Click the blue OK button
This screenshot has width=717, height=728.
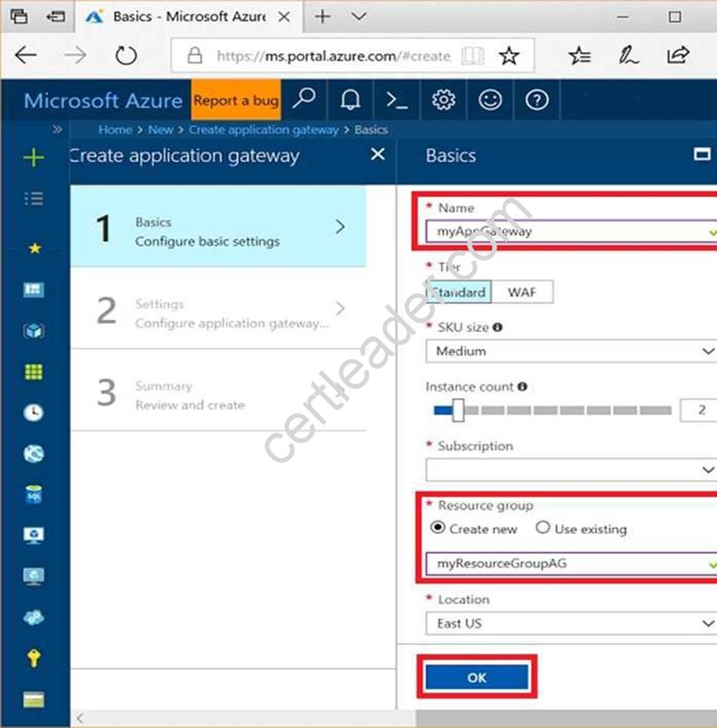tap(477, 677)
